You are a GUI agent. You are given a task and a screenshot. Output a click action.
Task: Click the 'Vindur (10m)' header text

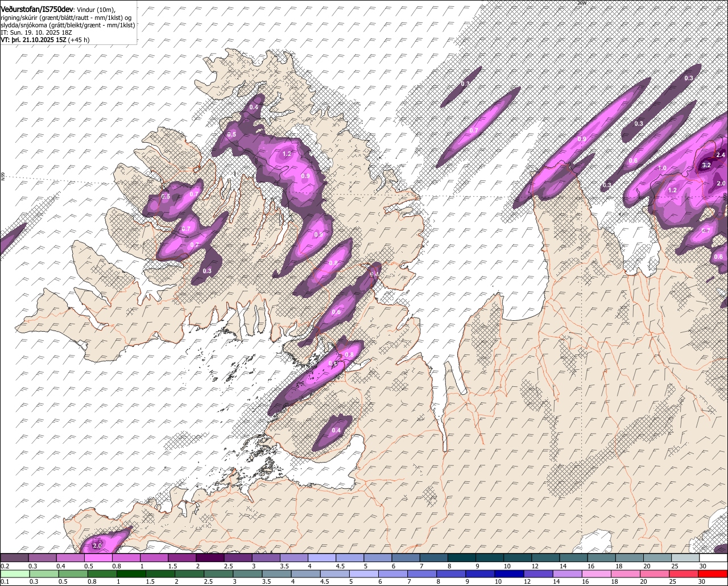pos(96,9)
